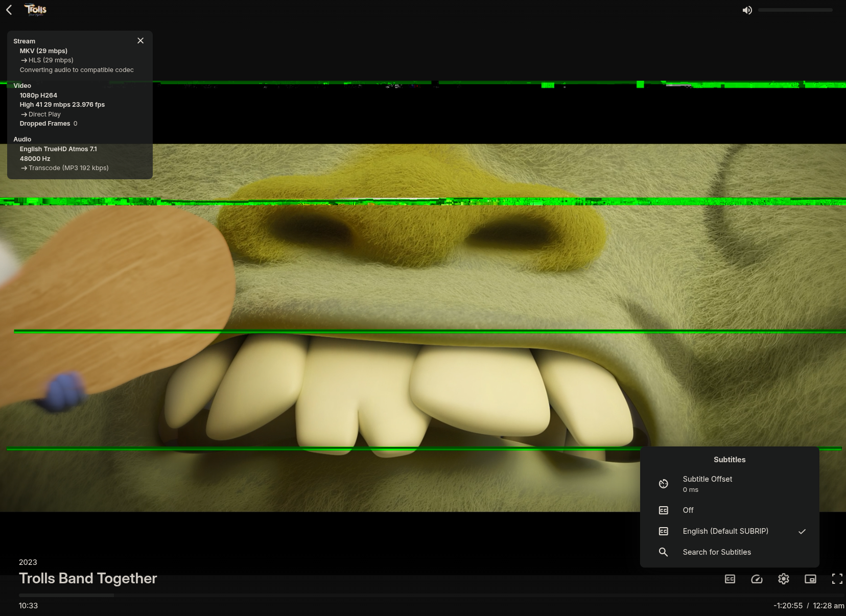846x616 pixels.
Task: Toggle the remaining time display -1:20:55
Action: coord(788,606)
